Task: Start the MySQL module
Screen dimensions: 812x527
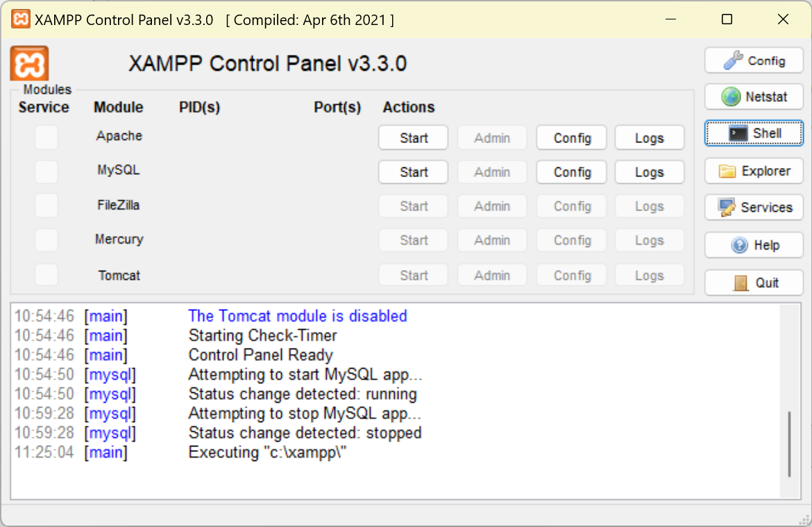Action: [x=414, y=172]
